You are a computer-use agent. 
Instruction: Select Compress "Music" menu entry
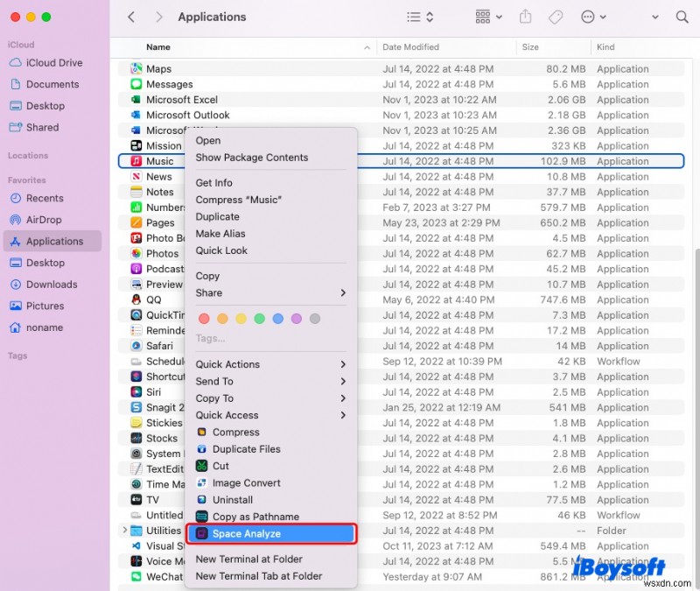click(270, 200)
